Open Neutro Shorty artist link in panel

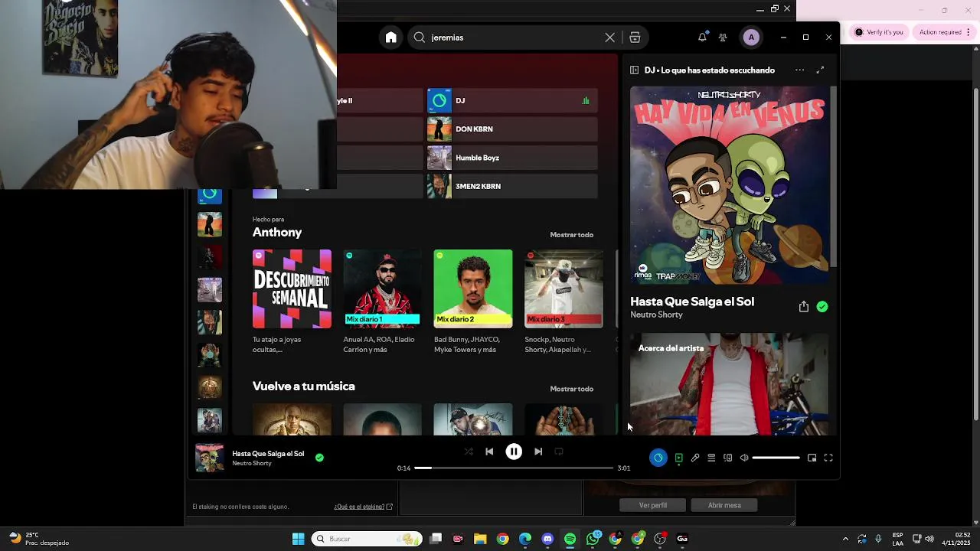[656, 315]
